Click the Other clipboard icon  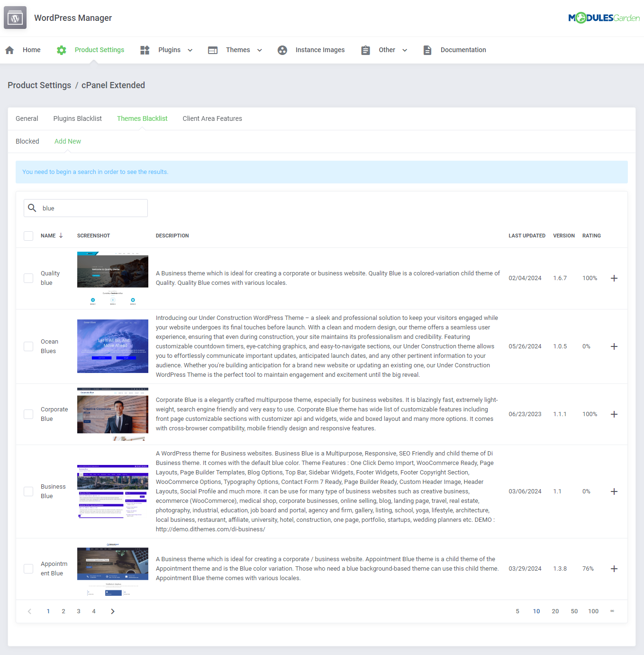pyautogui.click(x=365, y=50)
